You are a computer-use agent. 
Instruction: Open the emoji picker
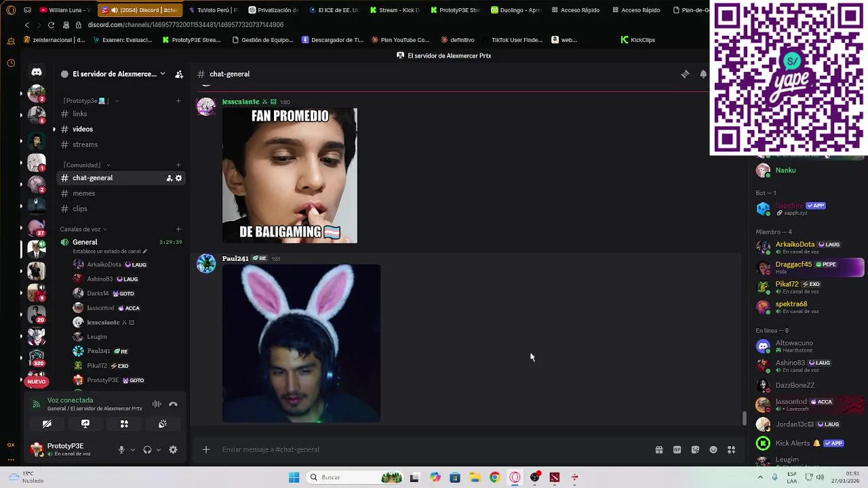tap(713, 449)
